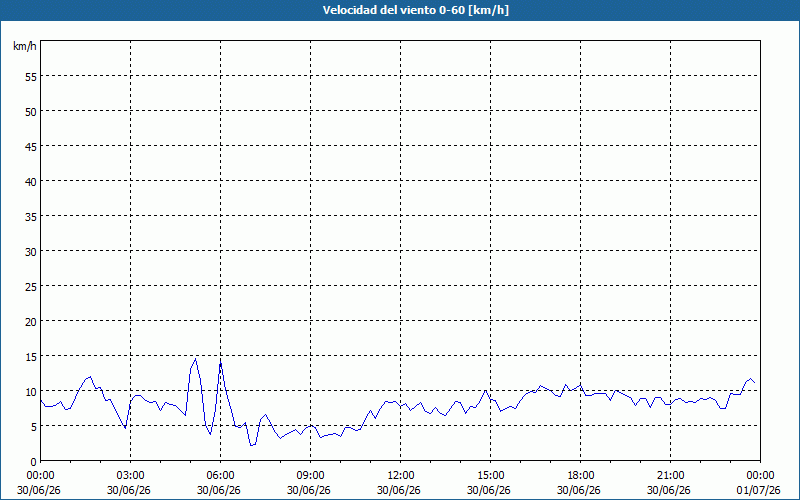Click the date 01/07/26
800x500 pixels.
pos(759,490)
